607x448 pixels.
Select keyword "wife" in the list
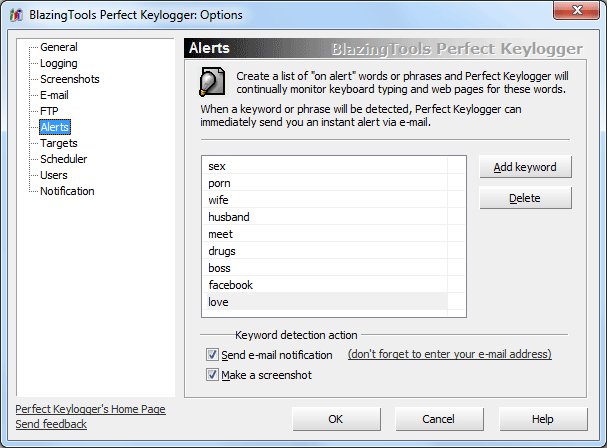325,200
